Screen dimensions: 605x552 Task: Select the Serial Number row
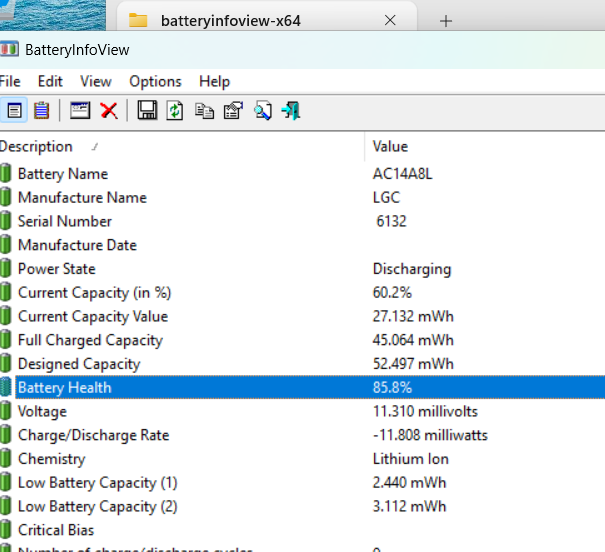tap(302, 221)
